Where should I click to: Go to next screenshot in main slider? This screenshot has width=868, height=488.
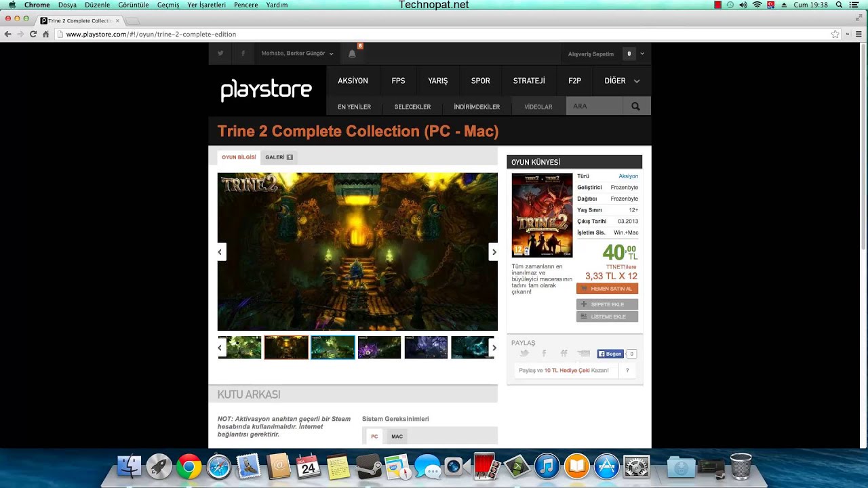[494, 251]
